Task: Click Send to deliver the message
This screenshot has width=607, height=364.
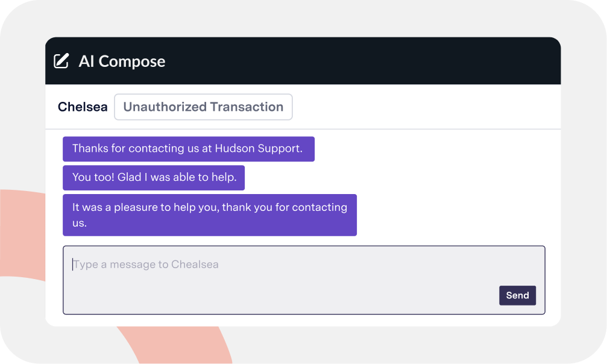Action: (x=517, y=295)
